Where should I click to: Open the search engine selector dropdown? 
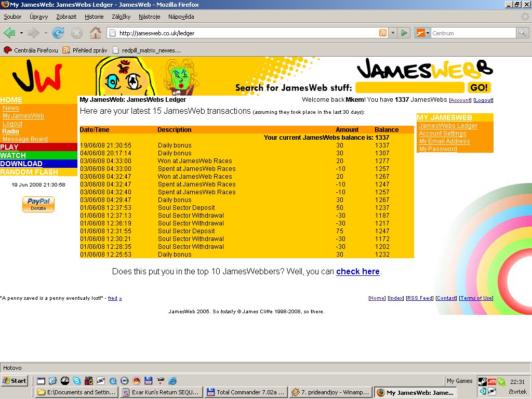pyautogui.click(x=423, y=33)
